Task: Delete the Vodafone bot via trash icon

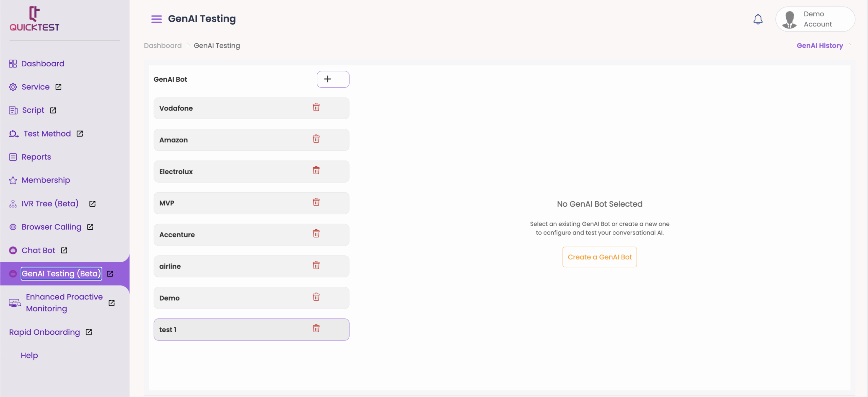Action: (x=316, y=107)
